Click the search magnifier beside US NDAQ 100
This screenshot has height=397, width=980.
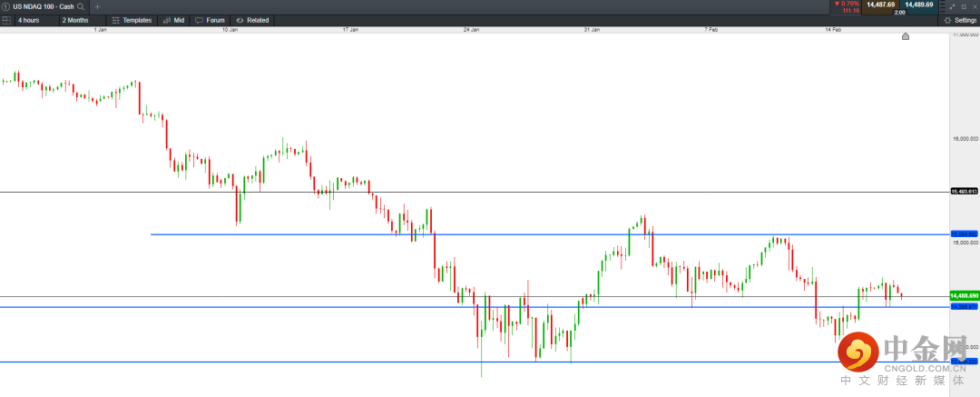click(x=81, y=6)
